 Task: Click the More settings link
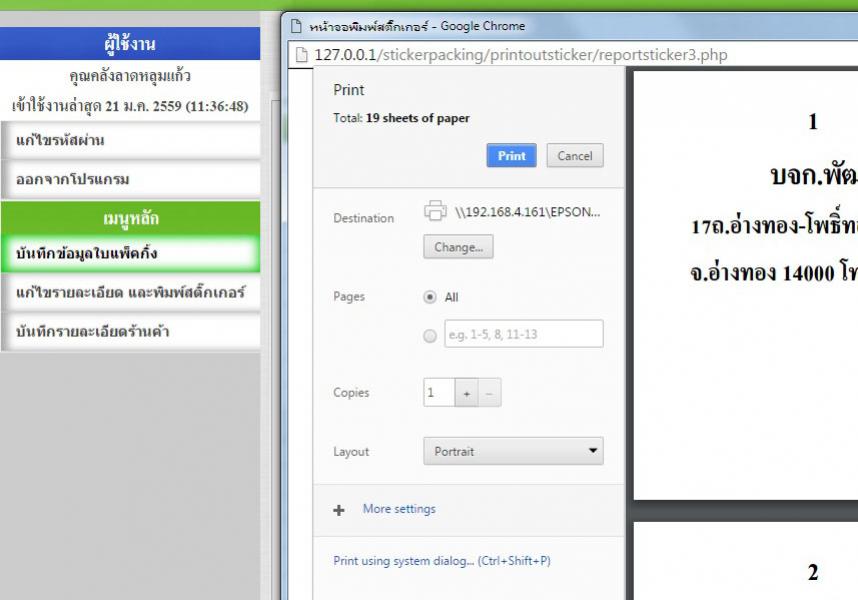tap(399, 509)
